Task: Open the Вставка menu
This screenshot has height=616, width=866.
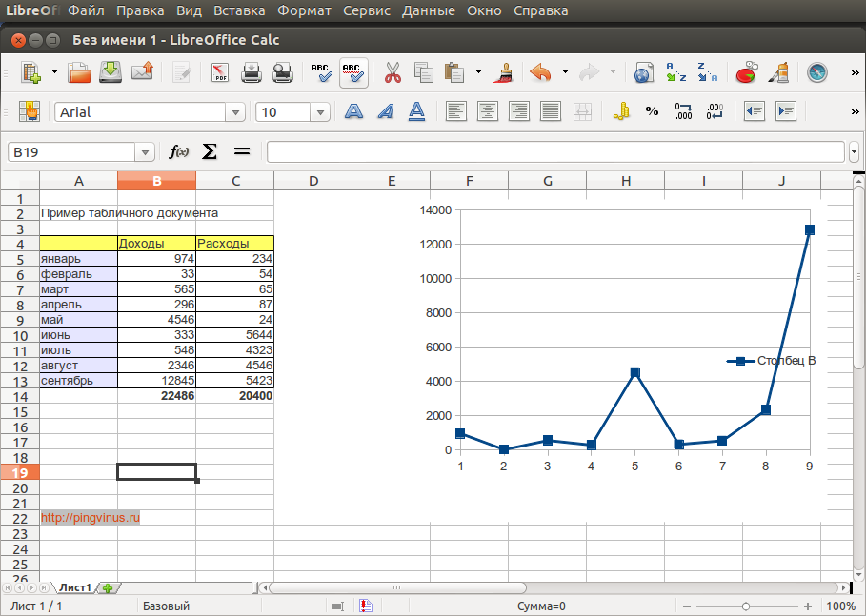Action: pyautogui.click(x=239, y=10)
